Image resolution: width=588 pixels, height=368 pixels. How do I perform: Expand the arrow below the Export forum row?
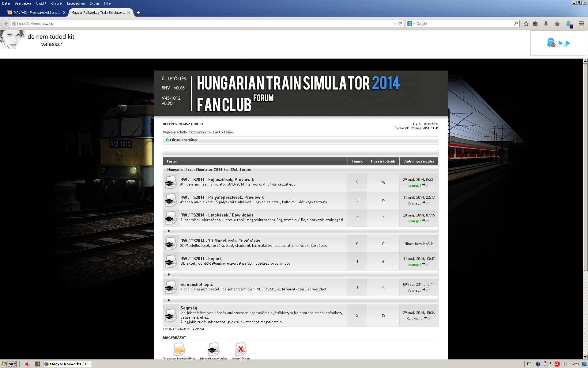tap(169, 274)
